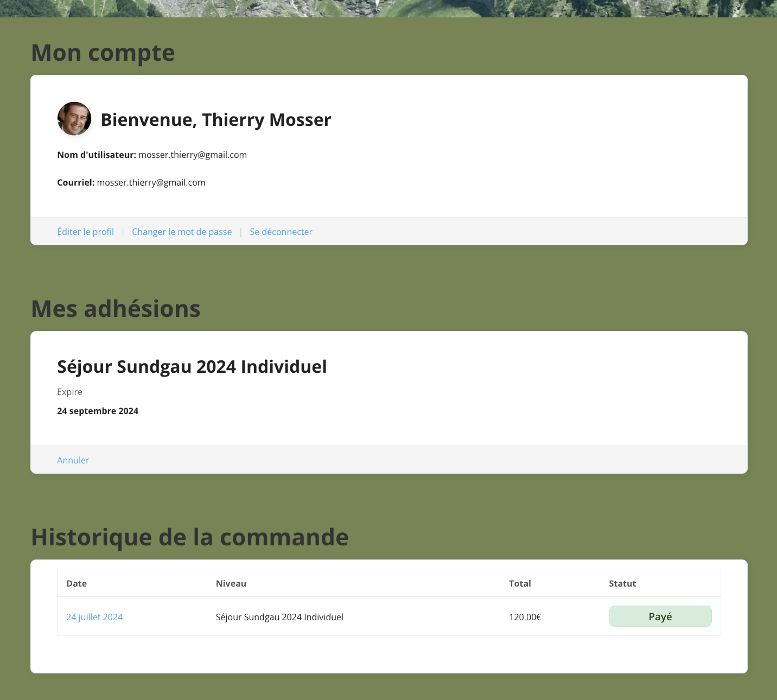Open the Éditer le profil link
The width and height of the screenshot is (777, 700).
tap(85, 232)
